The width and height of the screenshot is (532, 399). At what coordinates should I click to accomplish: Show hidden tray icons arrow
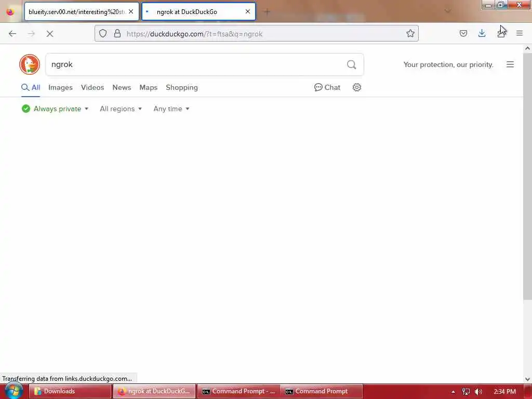(x=453, y=392)
